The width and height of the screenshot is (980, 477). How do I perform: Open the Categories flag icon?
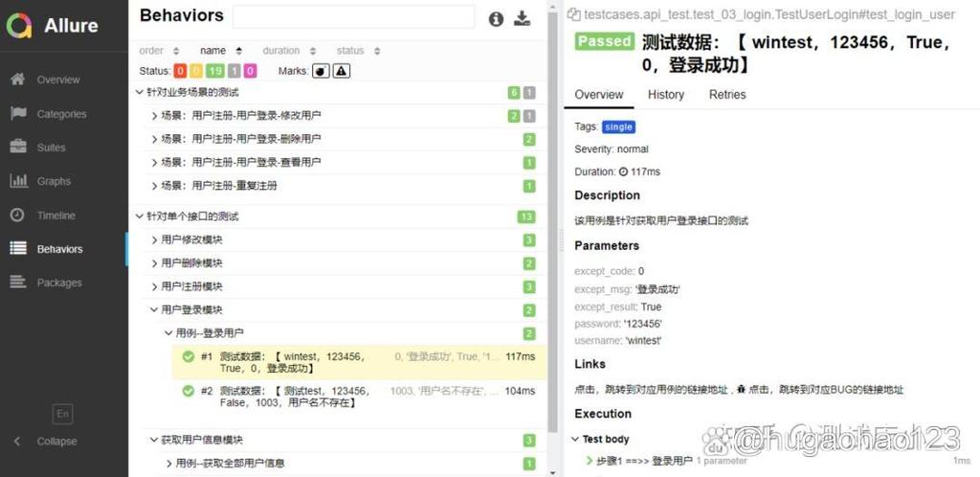pos(18,113)
